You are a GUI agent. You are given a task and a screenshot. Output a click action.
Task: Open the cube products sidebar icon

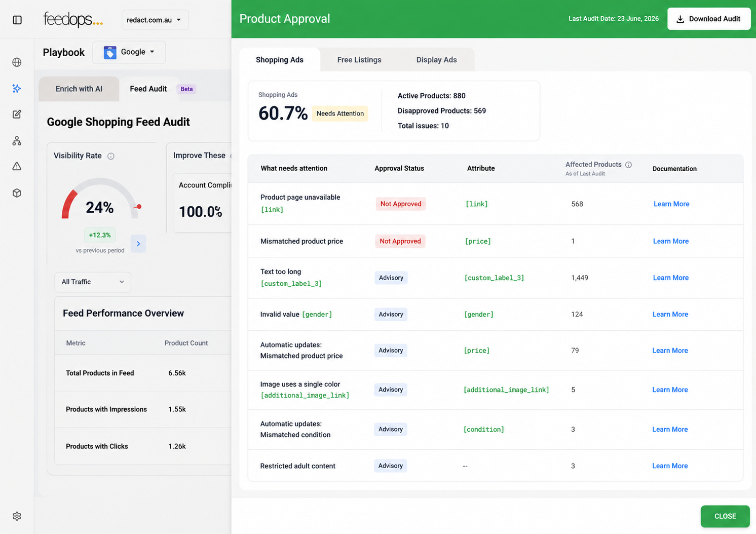coord(17,193)
